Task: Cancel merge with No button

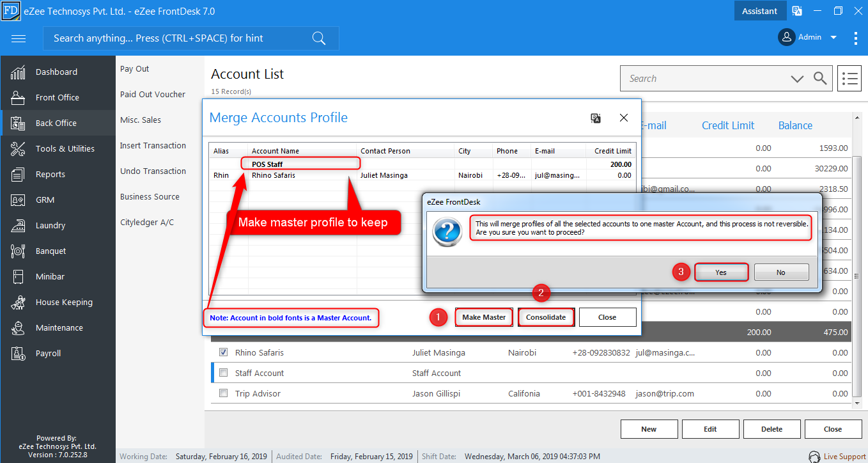Action: pos(781,272)
